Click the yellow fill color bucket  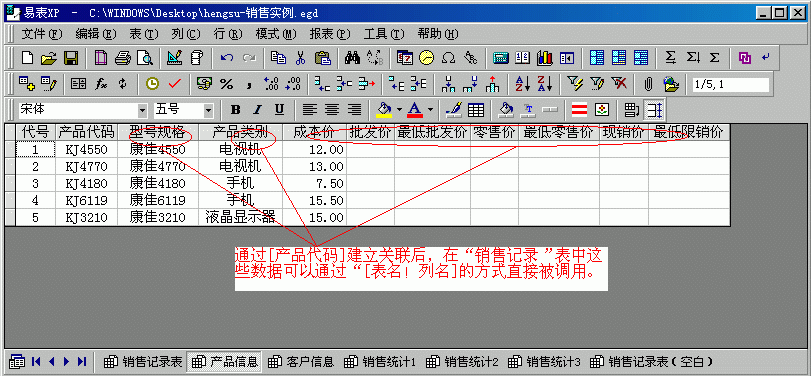click(x=384, y=110)
